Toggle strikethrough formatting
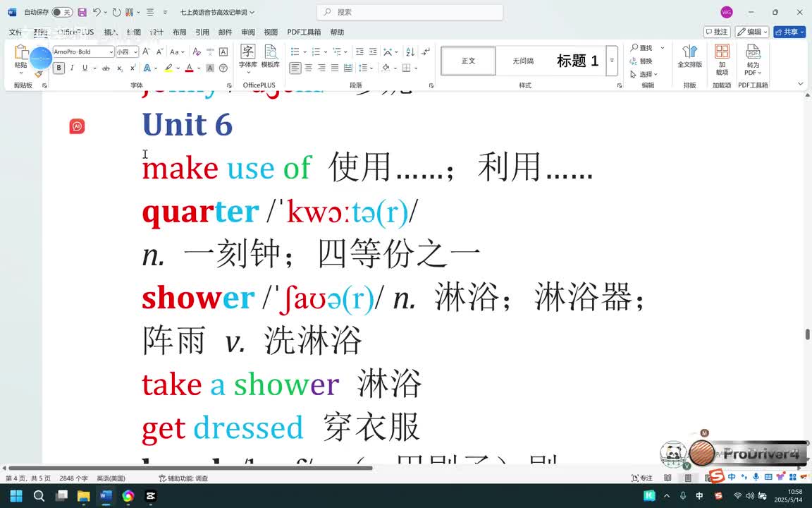This screenshot has width=812, height=508. (106, 68)
